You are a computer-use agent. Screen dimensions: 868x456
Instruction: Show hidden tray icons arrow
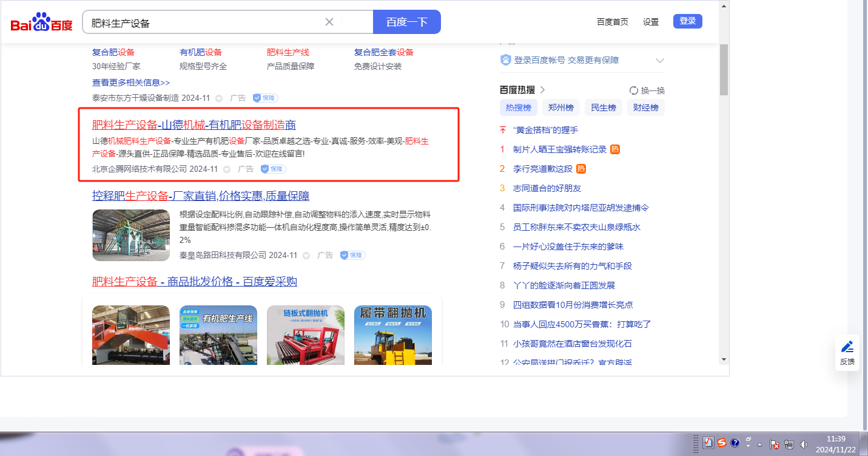(759, 444)
